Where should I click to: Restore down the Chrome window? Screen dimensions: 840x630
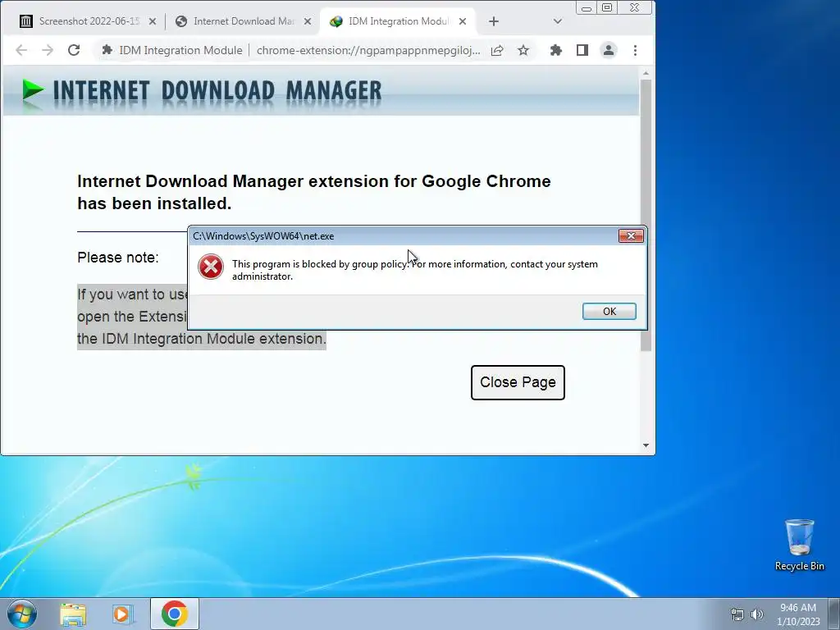[x=607, y=8]
